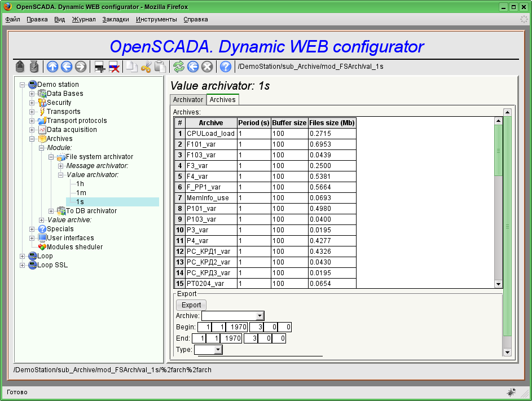Expand the Loop station tree node

pyautogui.click(x=23, y=256)
